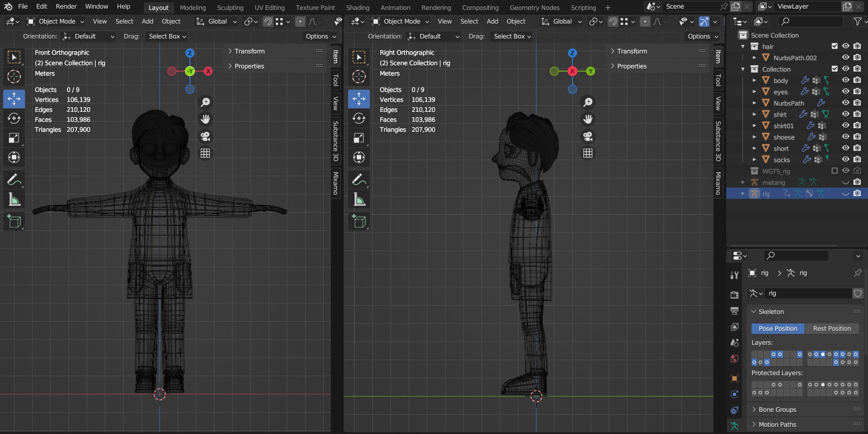868x434 pixels.
Task: Click zoom magnifier icon in Front Orthographic viewport
Action: [x=205, y=102]
